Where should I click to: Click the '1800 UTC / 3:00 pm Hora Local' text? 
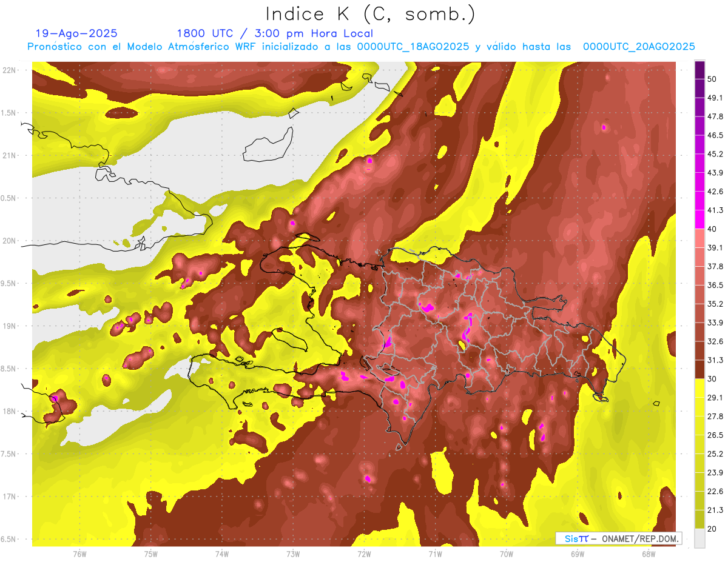pos(275,34)
